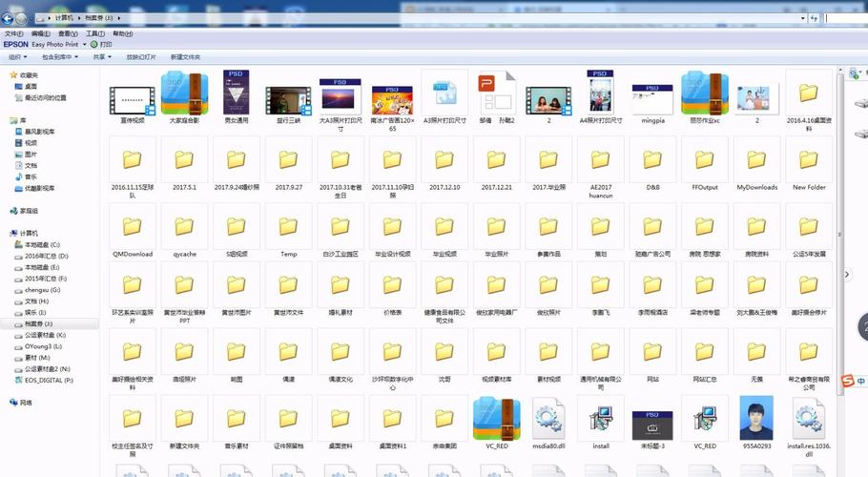Select the New Folder folder
The width and height of the screenshot is (868, 477).
click(x=809, y=164)
